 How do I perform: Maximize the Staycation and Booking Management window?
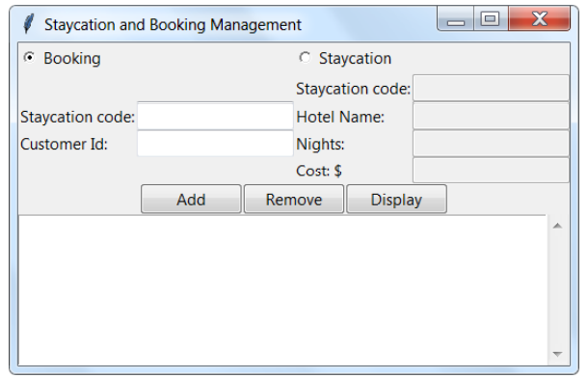coord(491,18)
